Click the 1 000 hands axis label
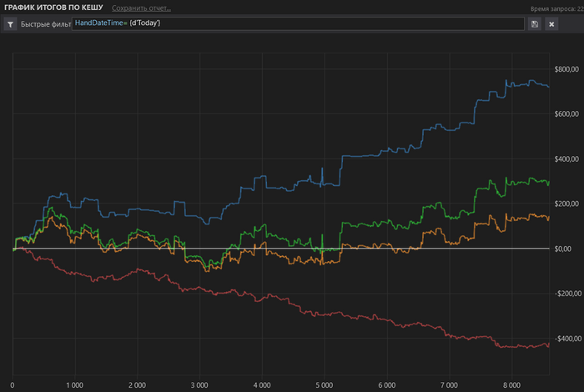 (x=75, y=385)
